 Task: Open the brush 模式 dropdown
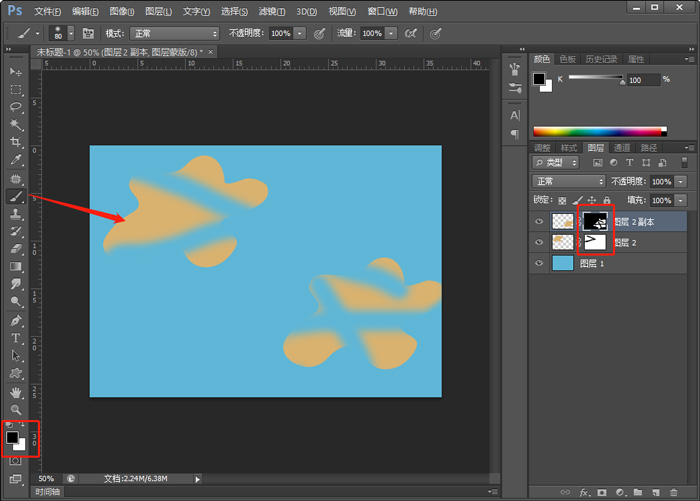coord(174,33)
